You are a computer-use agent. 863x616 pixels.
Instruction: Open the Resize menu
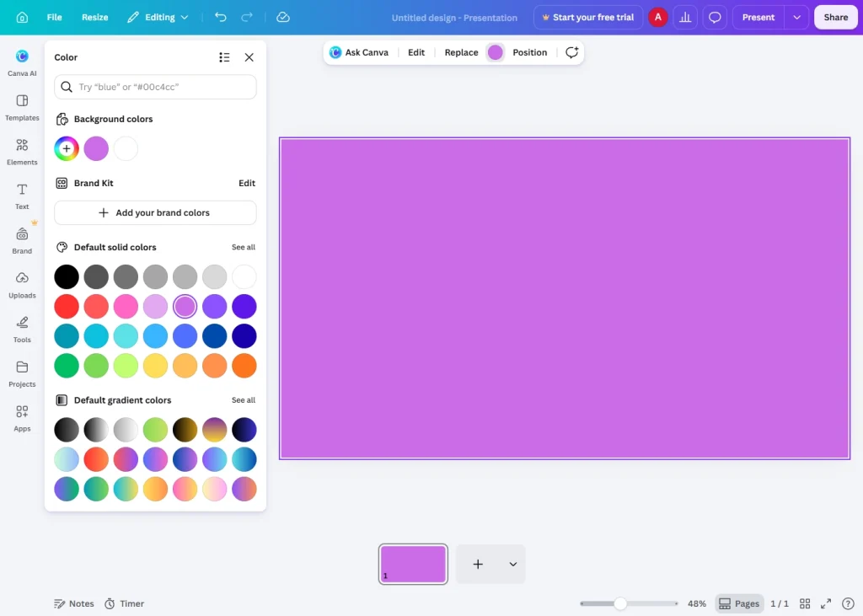click(x=94, y=17)
